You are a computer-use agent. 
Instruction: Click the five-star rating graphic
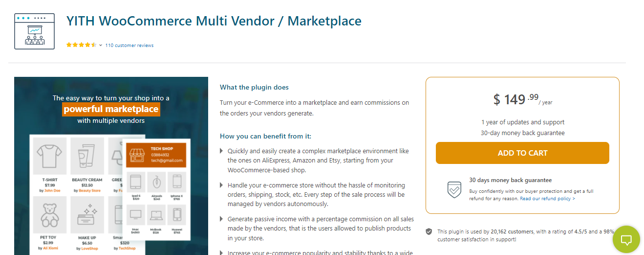(x=81, y=45)
